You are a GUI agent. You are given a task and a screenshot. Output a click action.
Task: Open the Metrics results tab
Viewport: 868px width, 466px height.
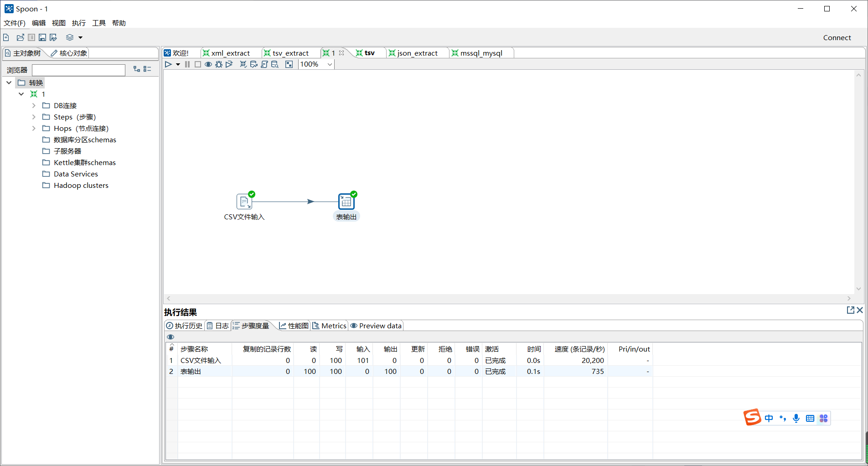330,326
